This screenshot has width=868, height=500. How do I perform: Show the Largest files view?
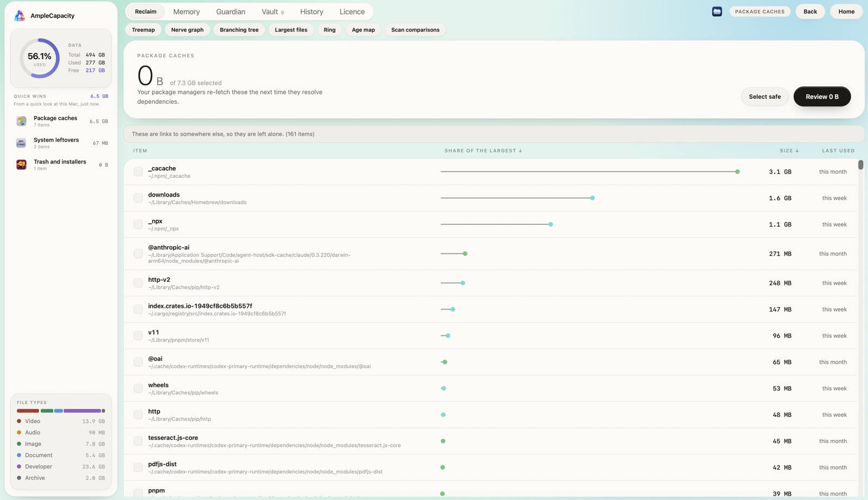[291, 30]
